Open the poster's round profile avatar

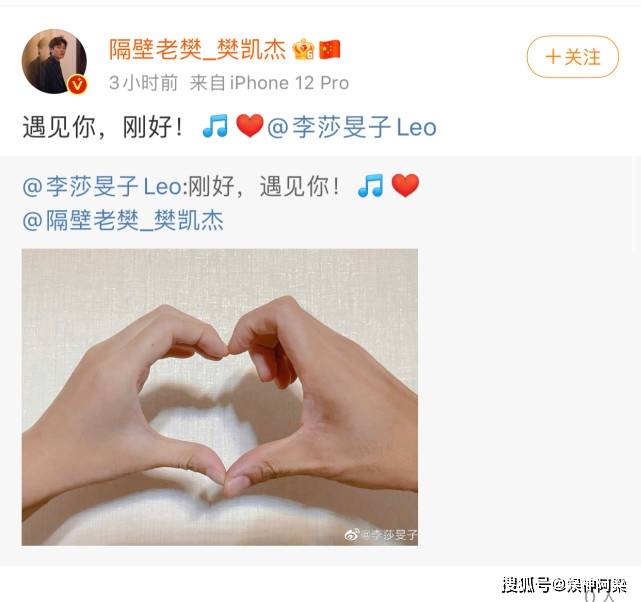(x=54, y=61)
